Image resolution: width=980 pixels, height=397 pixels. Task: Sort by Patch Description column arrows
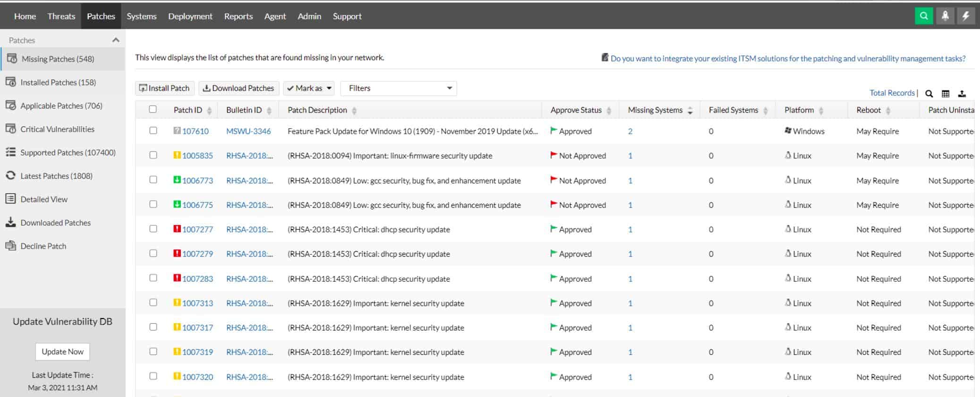point(354,111)
